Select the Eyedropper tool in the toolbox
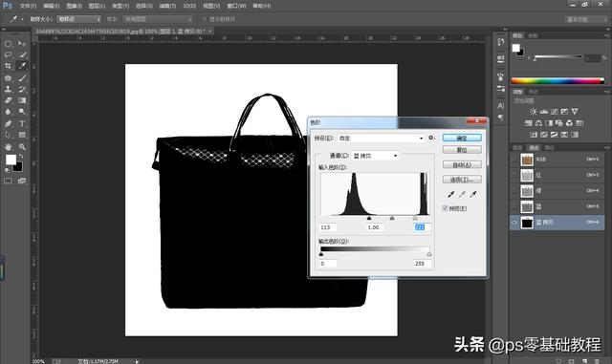612x364 pixels. (x=22, y=66)
